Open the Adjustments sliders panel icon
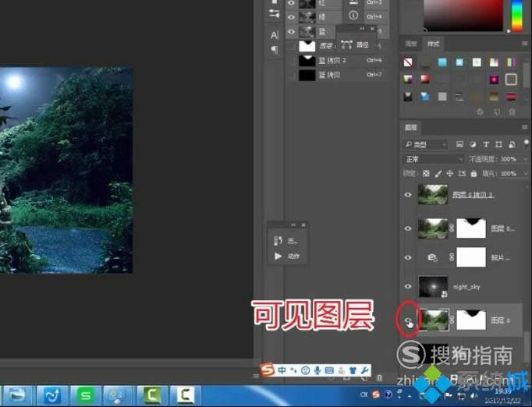The image size is (532, 407). pos(274,13)
